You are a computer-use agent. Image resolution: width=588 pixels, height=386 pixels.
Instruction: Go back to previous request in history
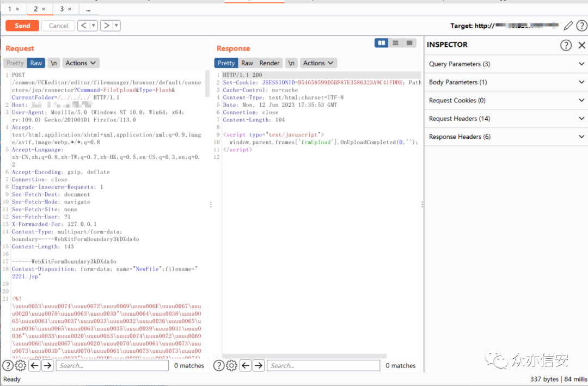coord(84,26)
